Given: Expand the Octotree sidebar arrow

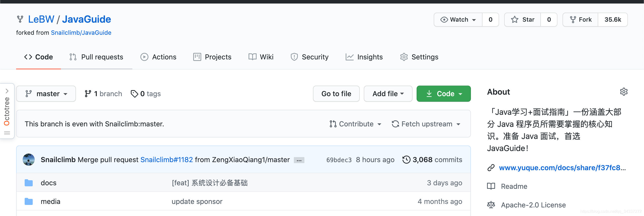Looking at the screenshot, I should click(7, 91).
